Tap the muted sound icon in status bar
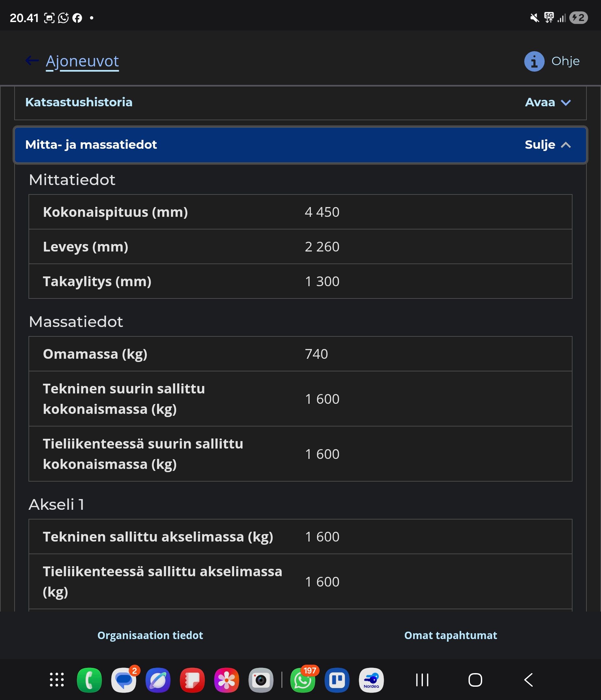 pos(535,18)
